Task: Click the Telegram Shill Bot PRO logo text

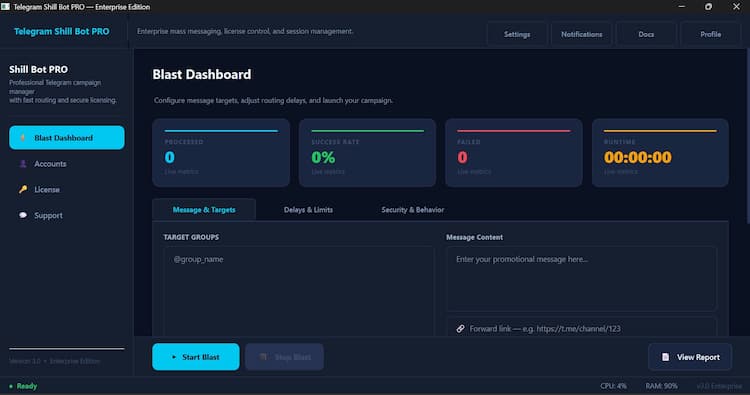Action: [x=62, y=32]
